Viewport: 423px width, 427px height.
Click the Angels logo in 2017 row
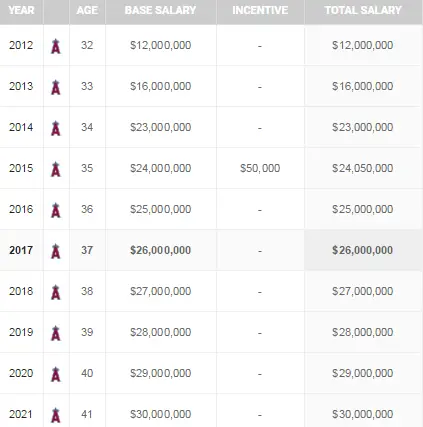(x=56, y=251)
